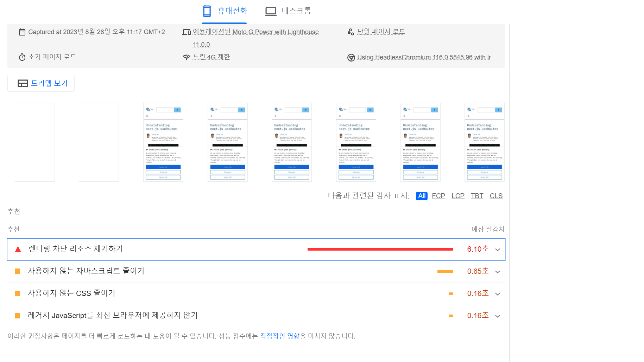Viewport: 644px width, 362px height.
Task: Click the 0.65초 estimated savings value
Action: tap(478, 271)
